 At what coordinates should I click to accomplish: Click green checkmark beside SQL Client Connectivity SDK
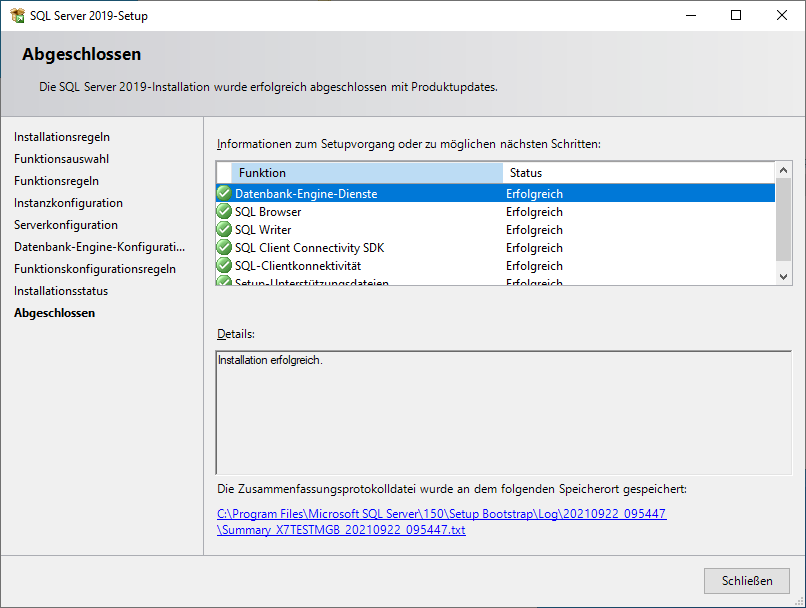click(224, 248)
